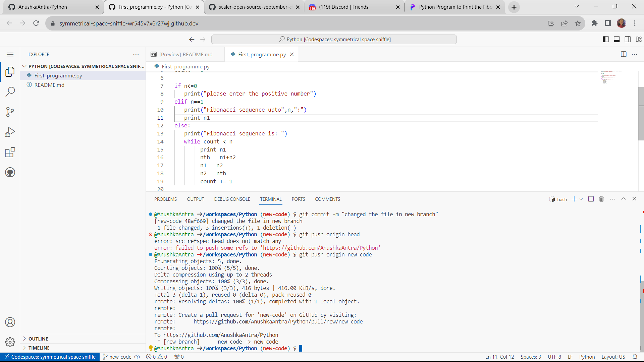This screenshot has height=362, width=644.
Task: Toggle the primary side bar visibility
Action: point(606,39)
